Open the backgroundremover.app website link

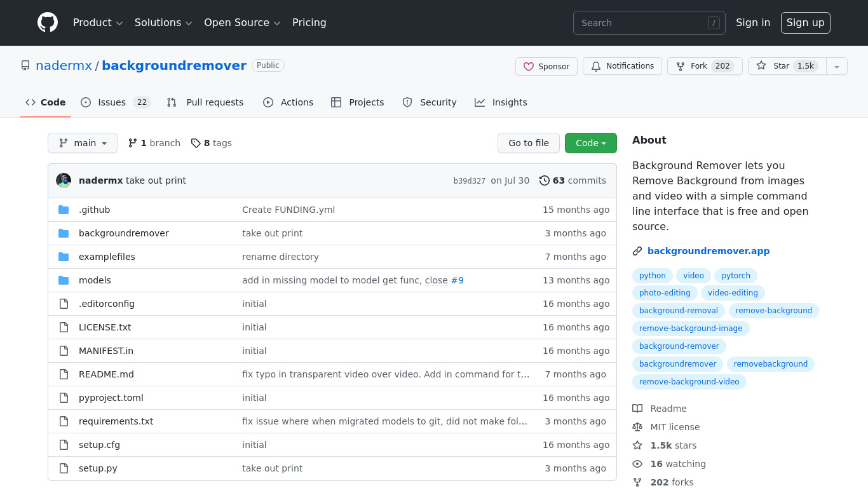(709, 251)
